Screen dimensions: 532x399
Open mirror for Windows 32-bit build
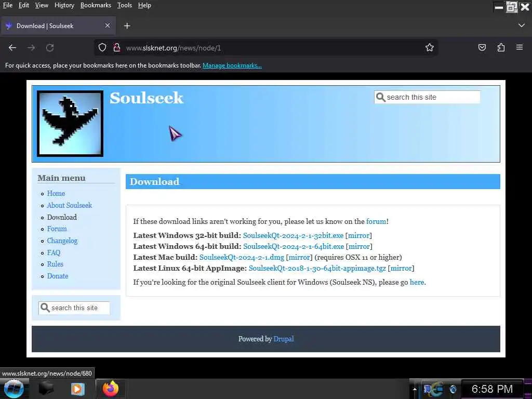coord(358,235)
